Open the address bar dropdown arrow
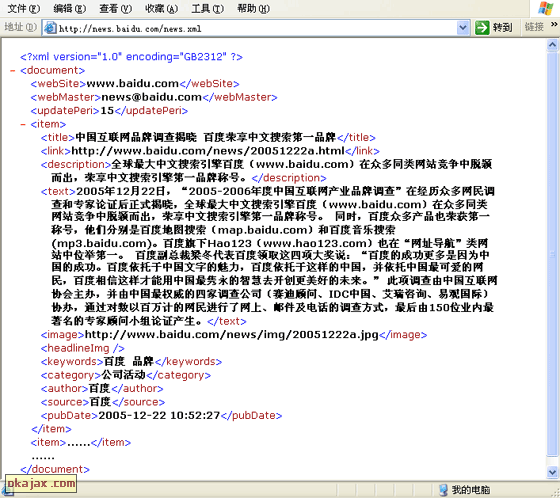The width and height of the screenshot is (560, 498). pyautogui.click(x=463, y=28)
